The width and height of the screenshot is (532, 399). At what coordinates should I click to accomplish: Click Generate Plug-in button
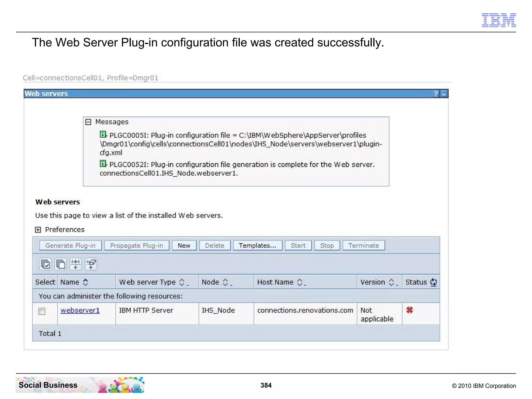click(x=70, y=245)
